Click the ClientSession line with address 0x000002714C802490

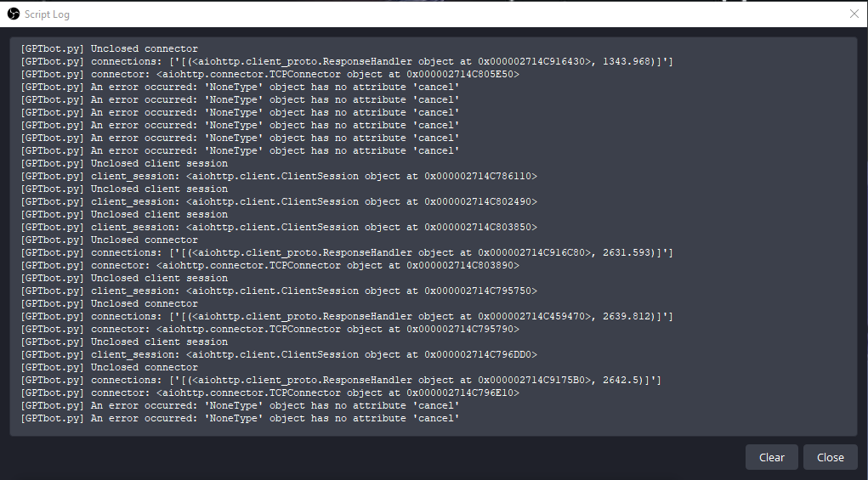[278, 201]
